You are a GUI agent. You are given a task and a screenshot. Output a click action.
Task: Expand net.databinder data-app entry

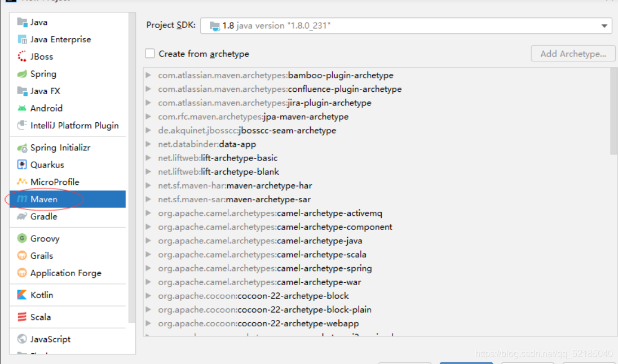coord(148,144)
